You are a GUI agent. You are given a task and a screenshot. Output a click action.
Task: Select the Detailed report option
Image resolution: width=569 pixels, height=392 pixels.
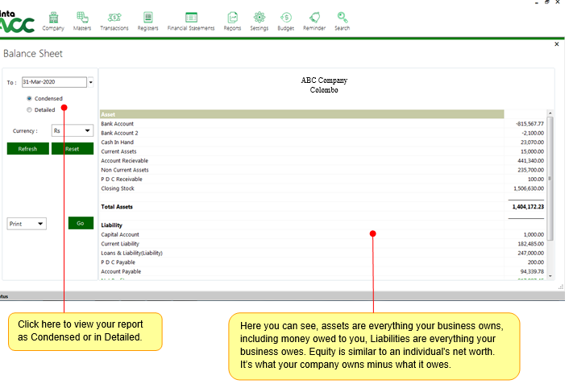pyautogui.click(x=30, y=109)
